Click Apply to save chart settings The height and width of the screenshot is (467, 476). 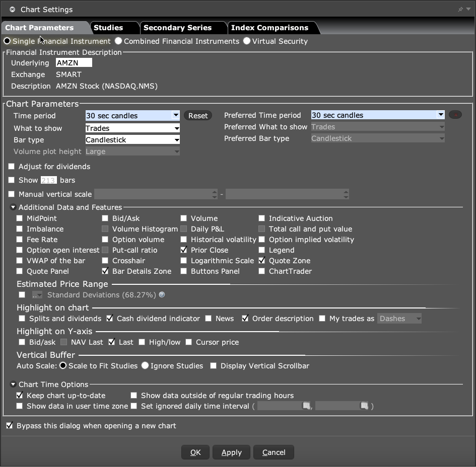pyautogui.click(x=231, y=452)
